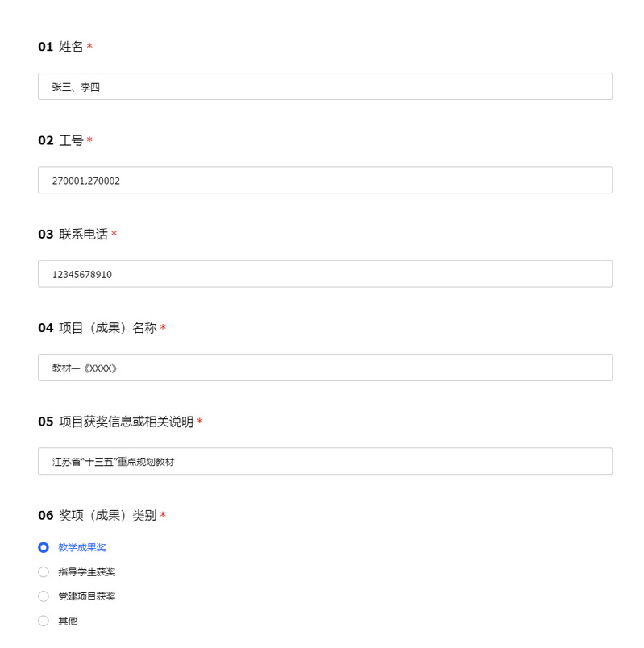Select the 教学成果奖 radio button
The height and width of the screenshot is (648, 644).
click(x=44, y=548)
